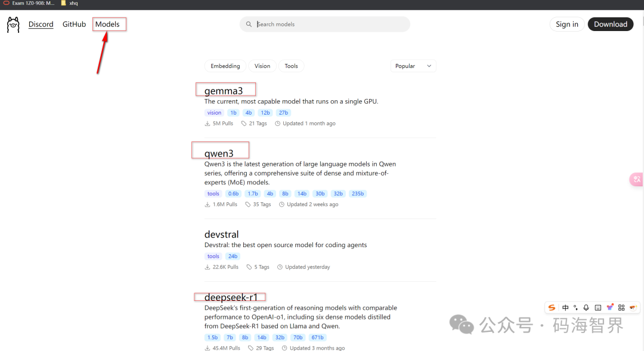Image resolution: width=644 pixels, height=351 pixels.
Task: Select qwen3 14b size tag
Action: coord(302,193)
